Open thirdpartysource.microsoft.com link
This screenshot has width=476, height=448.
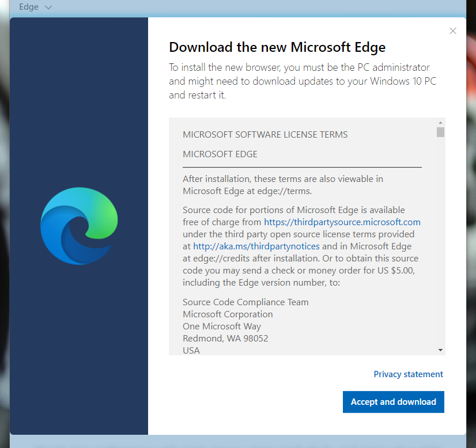tap(342, 222)
